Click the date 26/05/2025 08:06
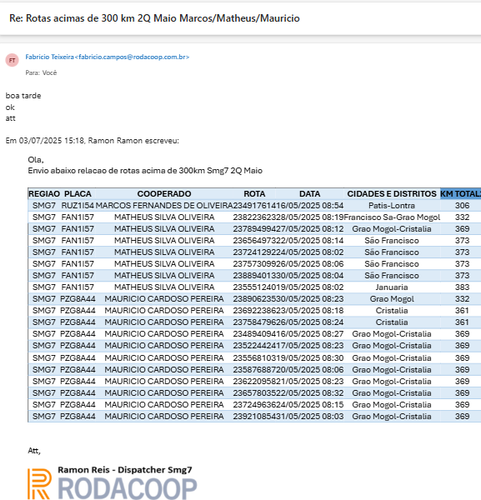481x500 pixels. [x=310, y=264]
